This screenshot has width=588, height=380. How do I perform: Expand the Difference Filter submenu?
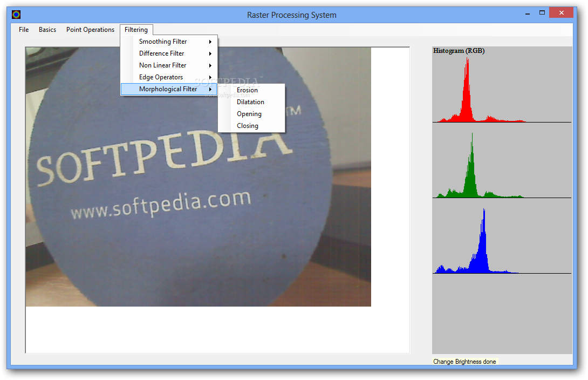click(169, 53)
